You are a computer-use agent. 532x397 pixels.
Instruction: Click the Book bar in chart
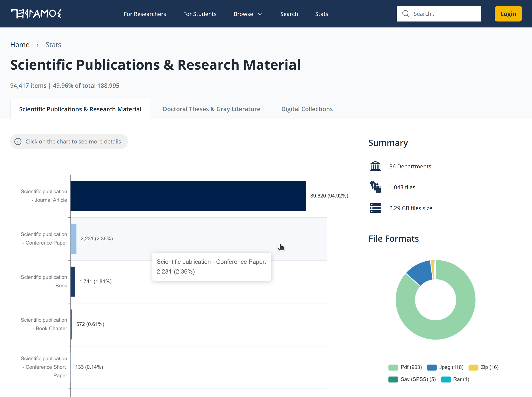[73, 282]
